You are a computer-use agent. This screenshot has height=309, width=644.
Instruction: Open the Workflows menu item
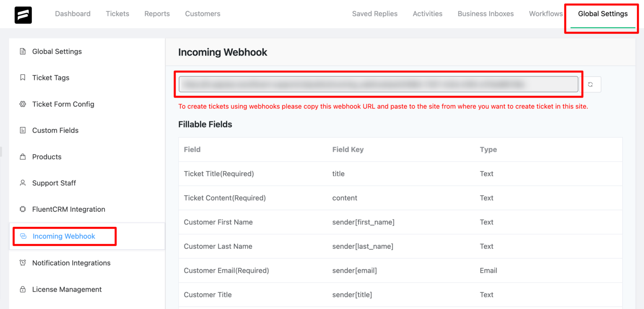click(545, 13)
